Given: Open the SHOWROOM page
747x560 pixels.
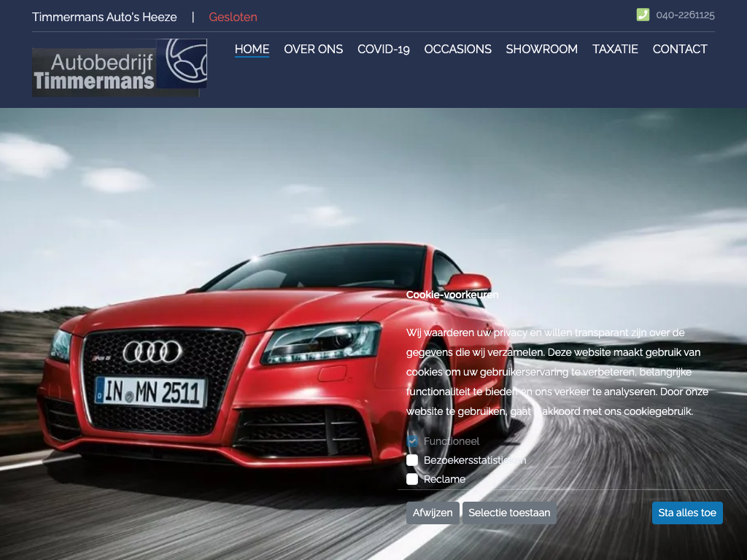Looking at the screenshot, I should (x=541, y=49).
